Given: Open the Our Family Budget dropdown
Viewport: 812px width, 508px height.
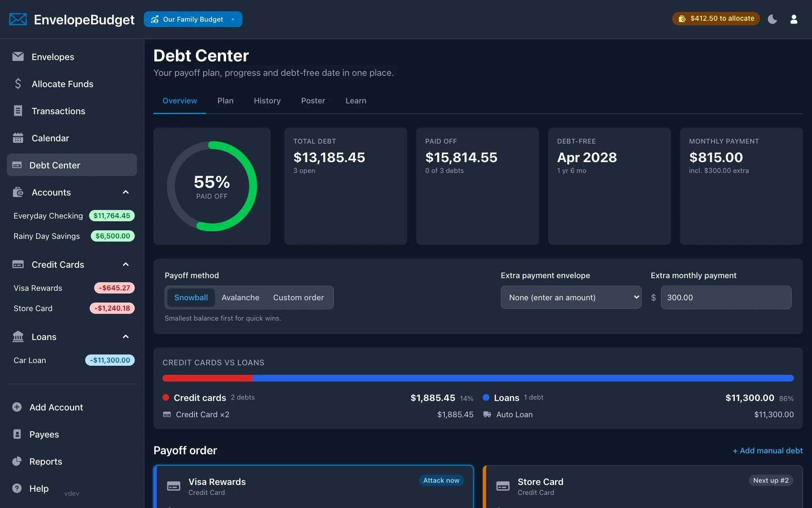Looking at the screenshot, I should 193,19.
